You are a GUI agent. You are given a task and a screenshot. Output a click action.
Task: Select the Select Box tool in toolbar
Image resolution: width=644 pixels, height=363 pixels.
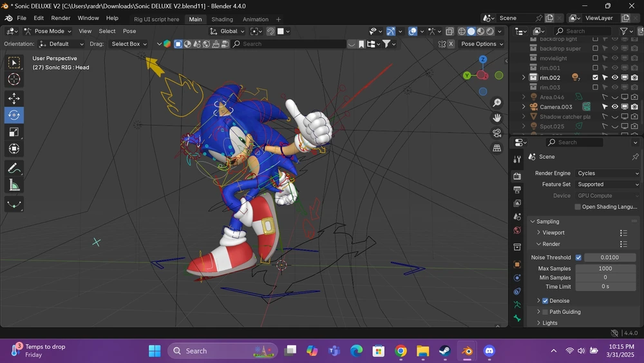pyautogui.click(x=14, y=63)
